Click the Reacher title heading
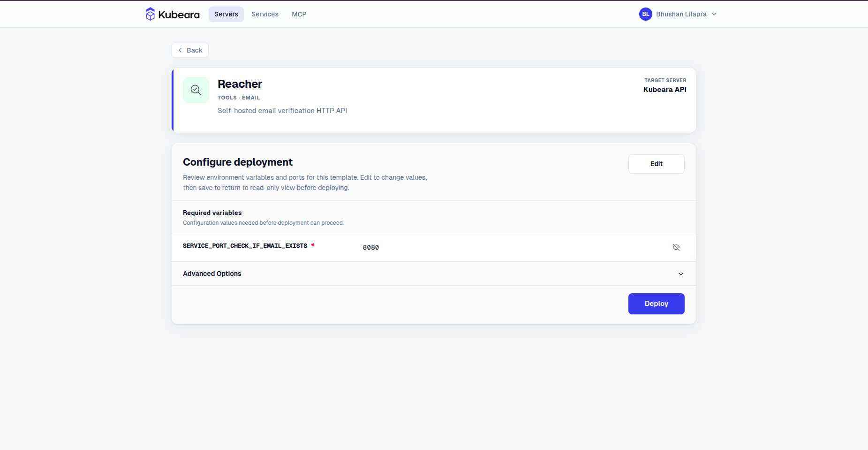868x450 pixels. 240,84
